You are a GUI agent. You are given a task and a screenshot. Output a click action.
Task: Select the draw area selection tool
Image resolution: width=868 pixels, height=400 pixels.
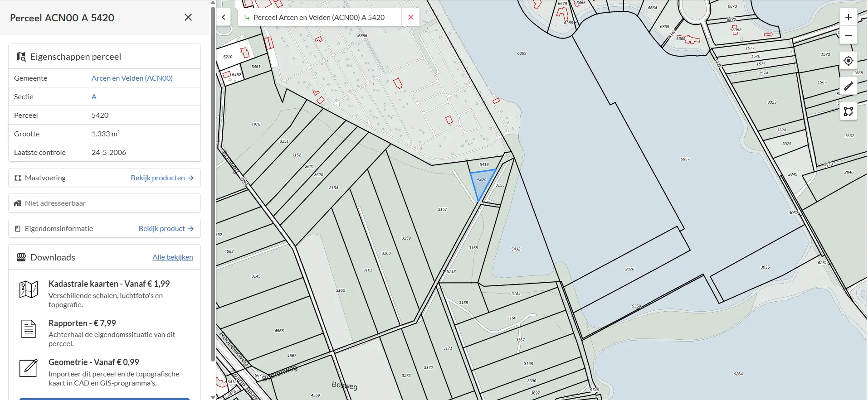click(x=848, y=111)
